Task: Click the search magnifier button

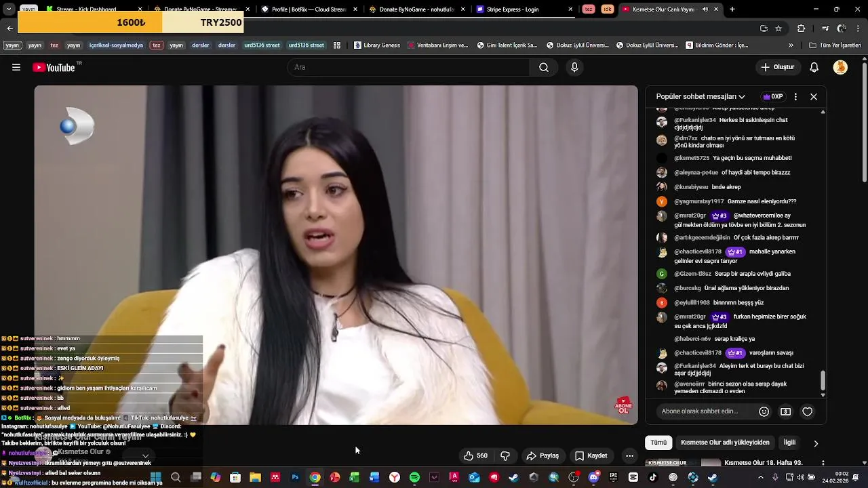Action: click(x=544, y=67)
